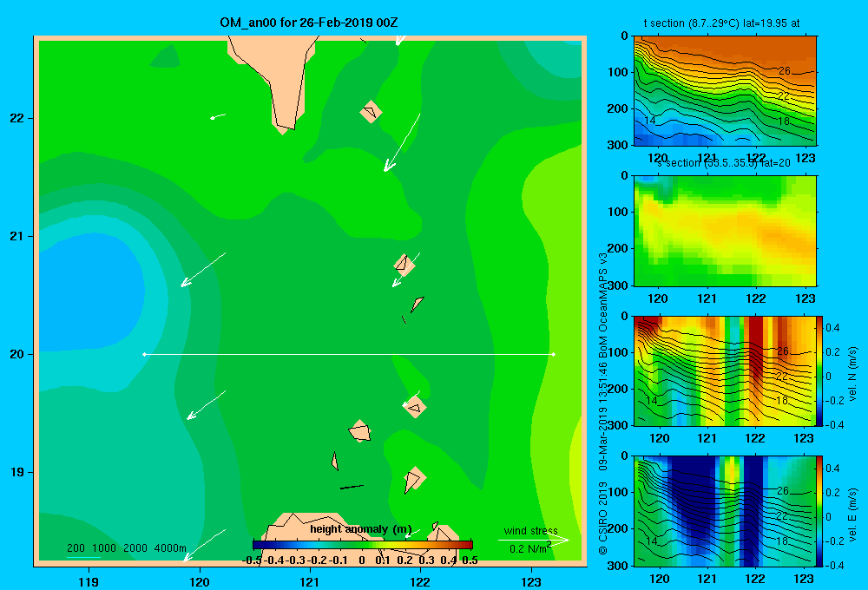Click the '0.4' tick on vel. N scale
The width and height of the screenshot is (868, 590).
[832, 328]
